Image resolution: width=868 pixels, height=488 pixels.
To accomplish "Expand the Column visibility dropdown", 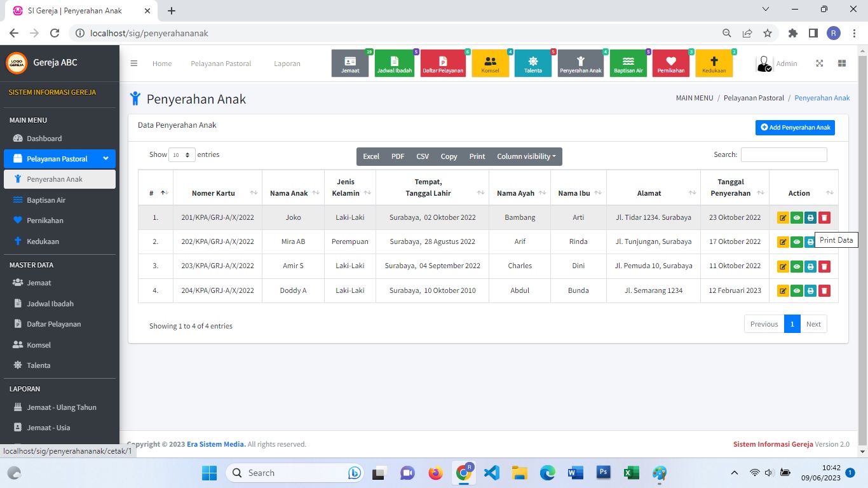I will point(526,156).
